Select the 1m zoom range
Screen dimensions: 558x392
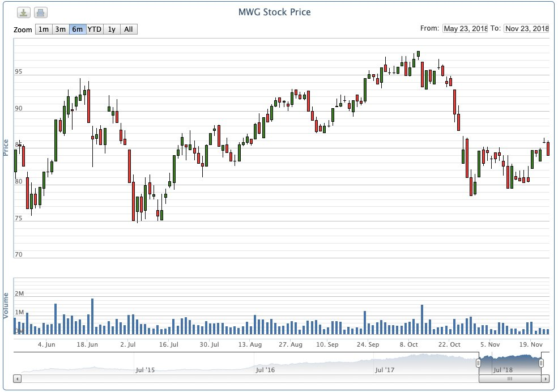coord(44,29)
